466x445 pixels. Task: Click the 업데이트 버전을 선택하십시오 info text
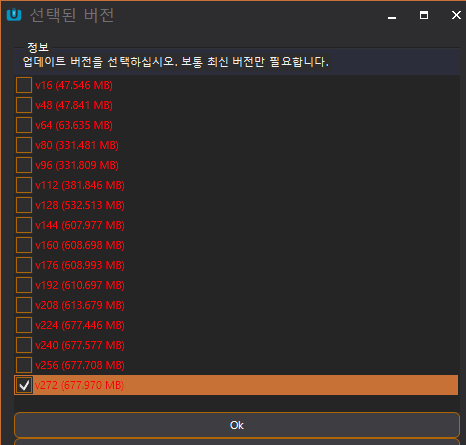pyautogui.click(x=175, y=62)
